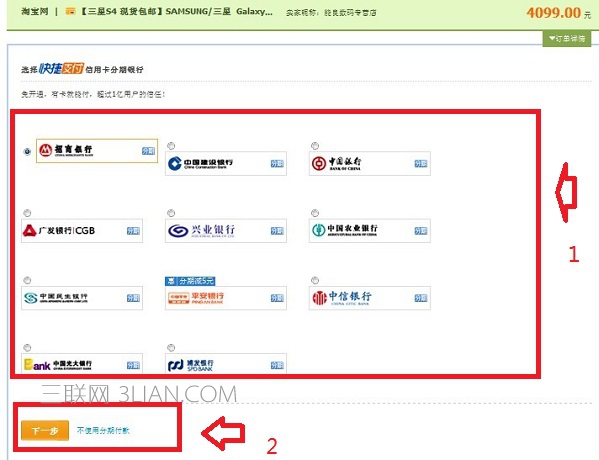This screenshot has height=460, width=599.
Task: Click the 中国光大银行 Everbright logo
Action: click(58, 364)
